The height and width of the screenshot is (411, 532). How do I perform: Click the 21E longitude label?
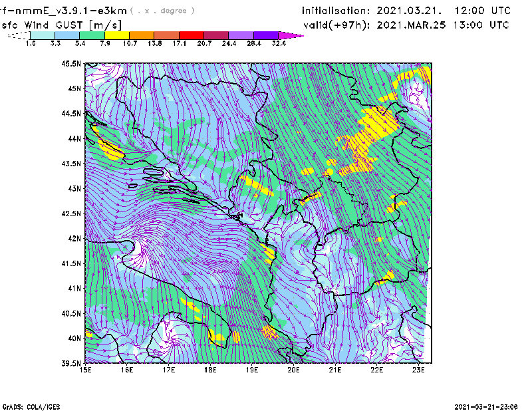pos(335,370)
